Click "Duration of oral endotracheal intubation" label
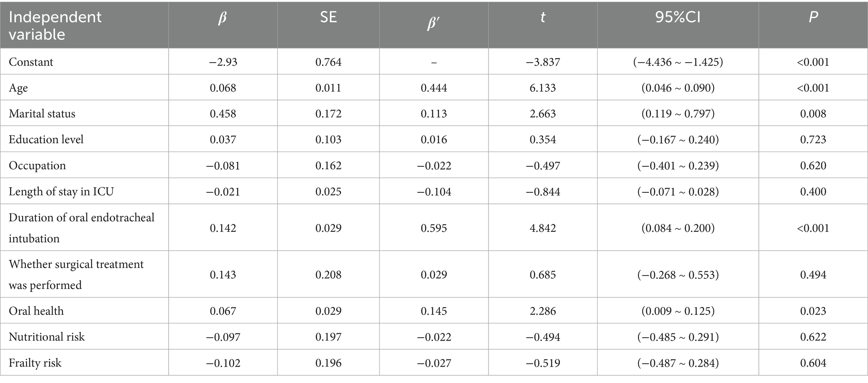868x383 pixels. pyautogui.click(x=81, y=228)
